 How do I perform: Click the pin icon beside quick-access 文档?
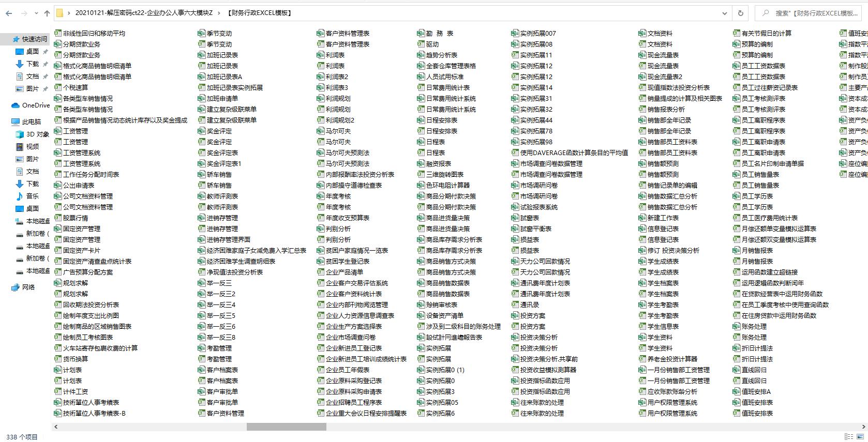tap(45, 77)
